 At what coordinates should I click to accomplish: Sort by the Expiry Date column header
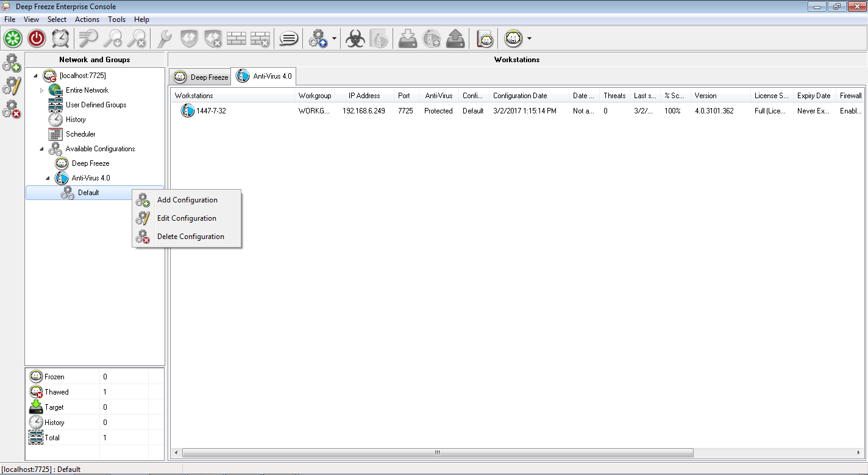pyautogui.click(x=815, y=96)
